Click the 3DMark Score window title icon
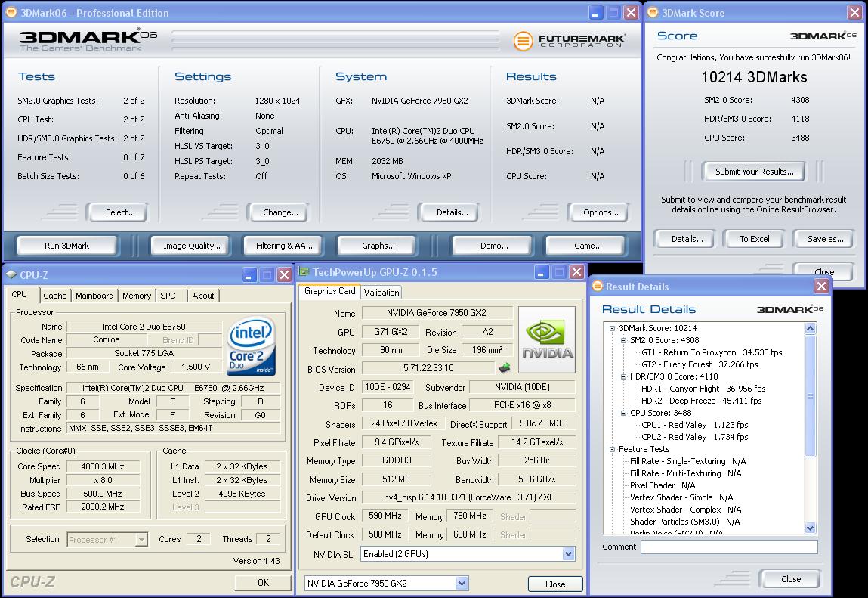868x598 pixels. click(652, 13)
